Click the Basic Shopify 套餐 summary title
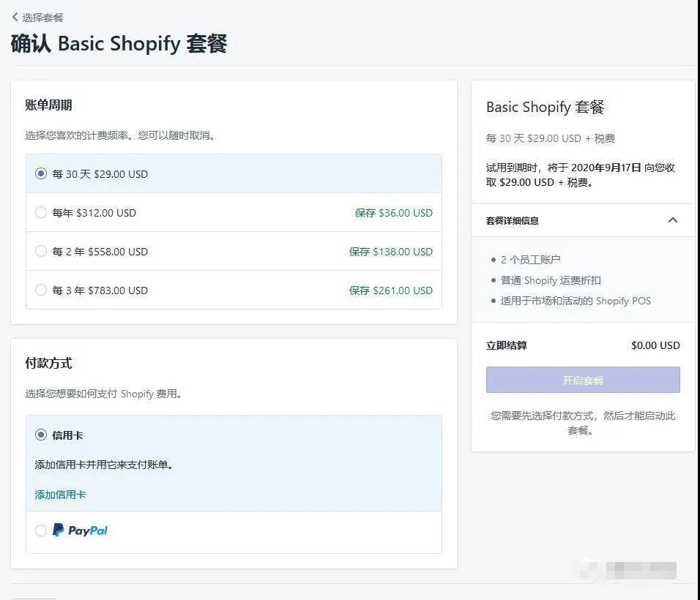This screenshot has width=700, height=600. (x=545, y=107)
